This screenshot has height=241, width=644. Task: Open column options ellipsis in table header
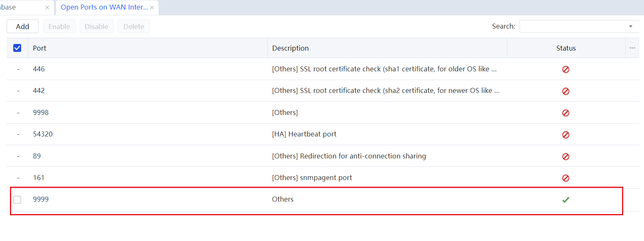click(632, 48)
